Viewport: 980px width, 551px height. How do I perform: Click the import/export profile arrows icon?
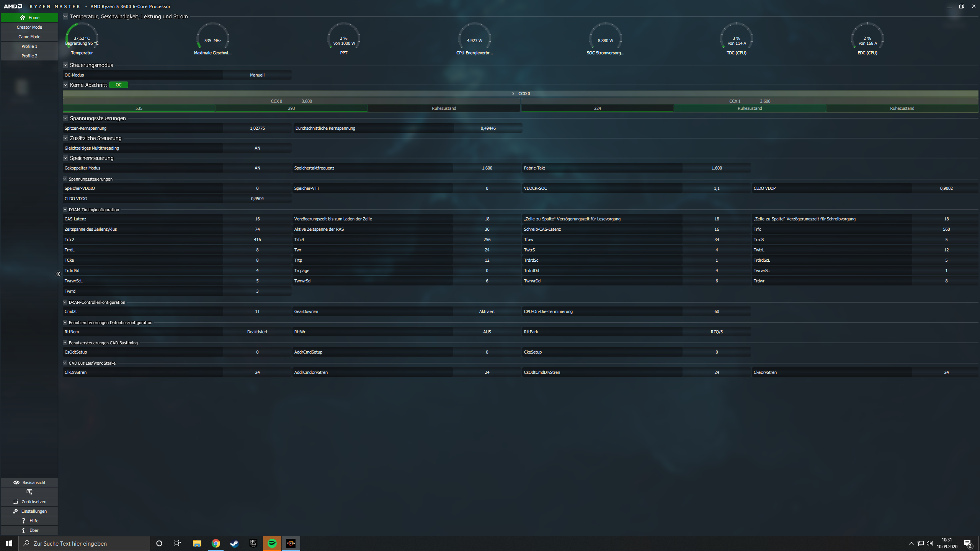(x=29, y=492)
